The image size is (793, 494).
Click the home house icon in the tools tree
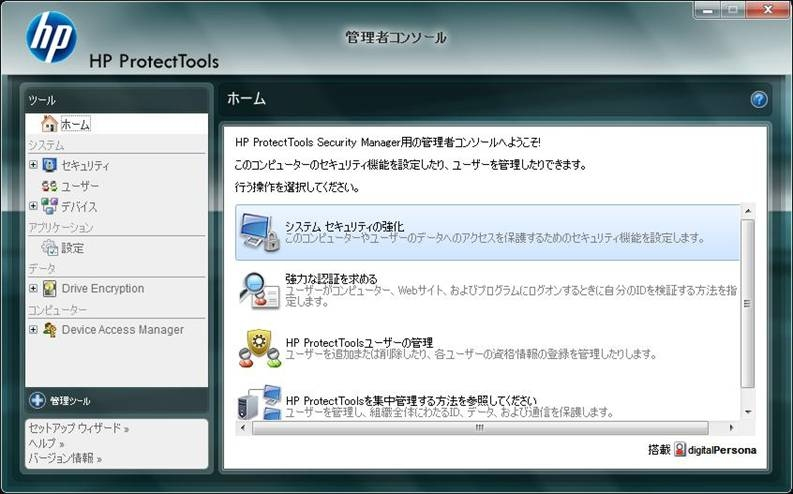[x=49, y=124]
